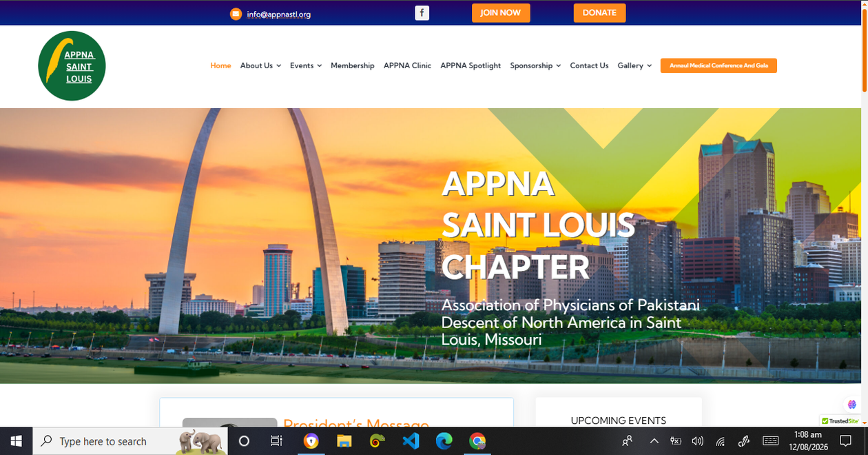Viewport: 868px width, 455px height.
Task: Click the JOIN NOW button
Action: [501, 13]
